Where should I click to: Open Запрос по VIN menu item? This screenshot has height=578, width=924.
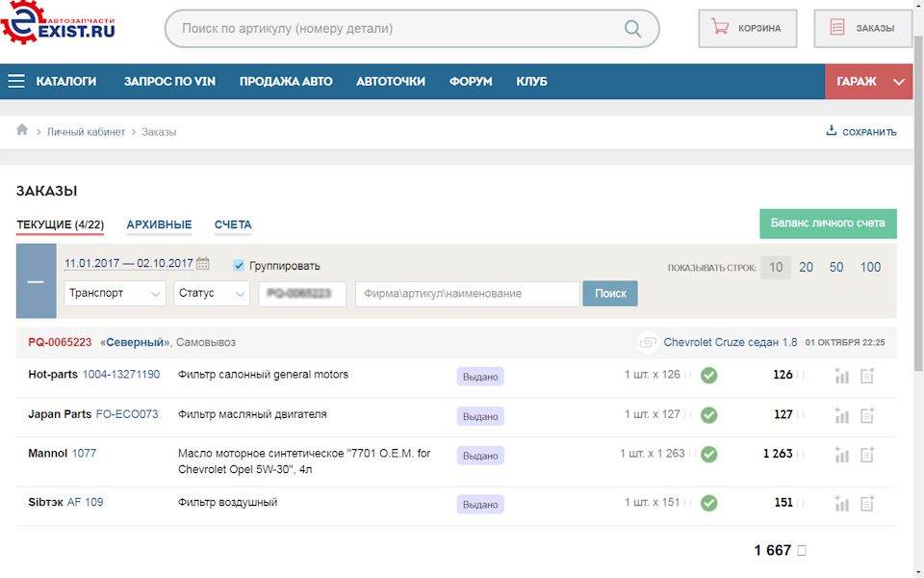[x=169, y=81]
